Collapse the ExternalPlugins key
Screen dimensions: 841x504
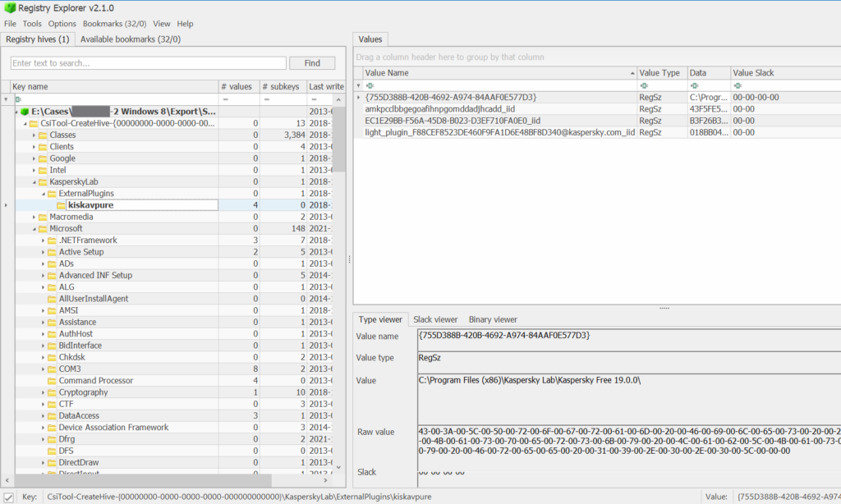pos(44,194)
